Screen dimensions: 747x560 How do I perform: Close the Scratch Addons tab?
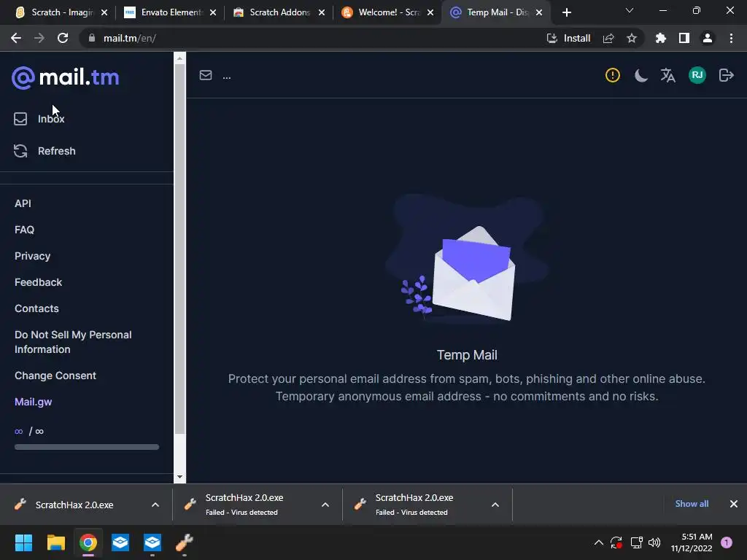(322, 12)
